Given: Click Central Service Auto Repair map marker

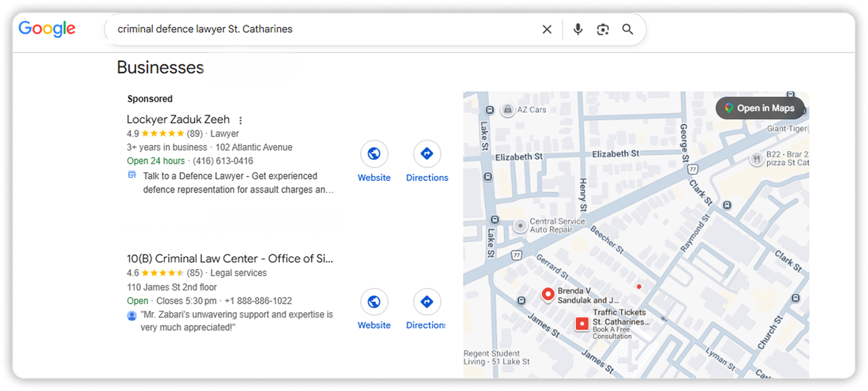Looking at the screenshot, I should click(520, 225).
